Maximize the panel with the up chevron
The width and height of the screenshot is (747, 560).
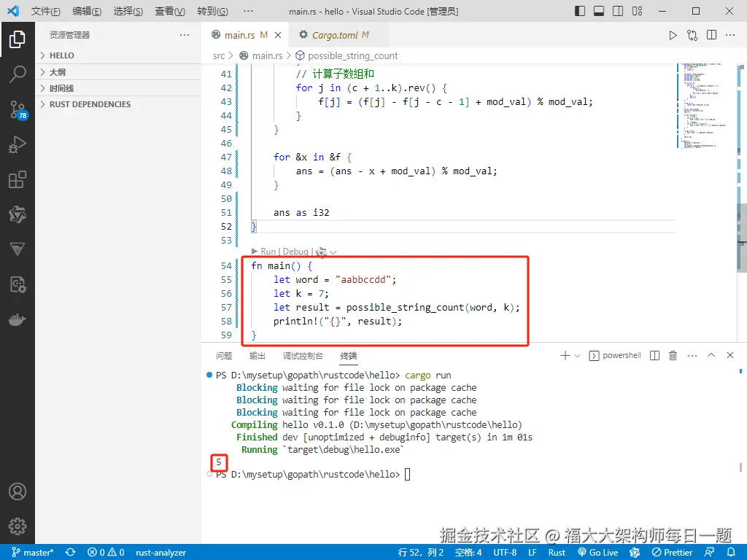(x=711, y=355)
